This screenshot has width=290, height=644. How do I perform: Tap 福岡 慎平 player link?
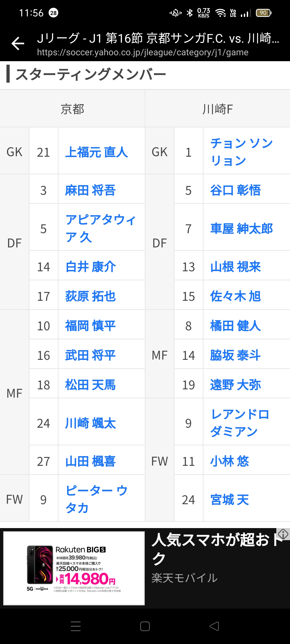coord(90,326)
